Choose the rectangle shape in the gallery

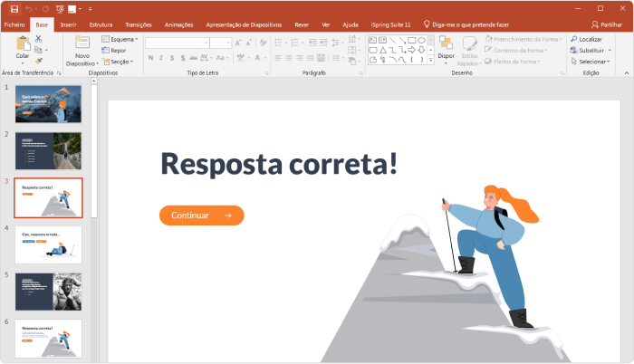pyautogui.click(x=411, y=40)
